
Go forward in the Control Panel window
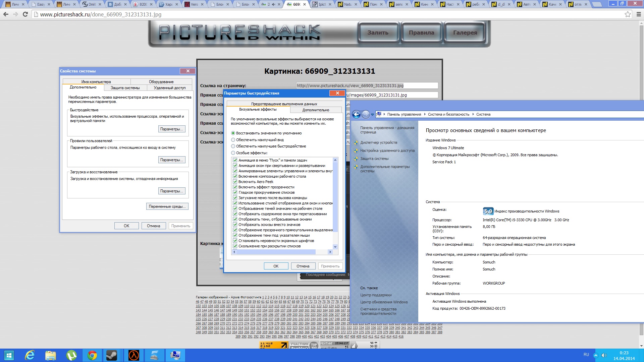tap(366, 115)
